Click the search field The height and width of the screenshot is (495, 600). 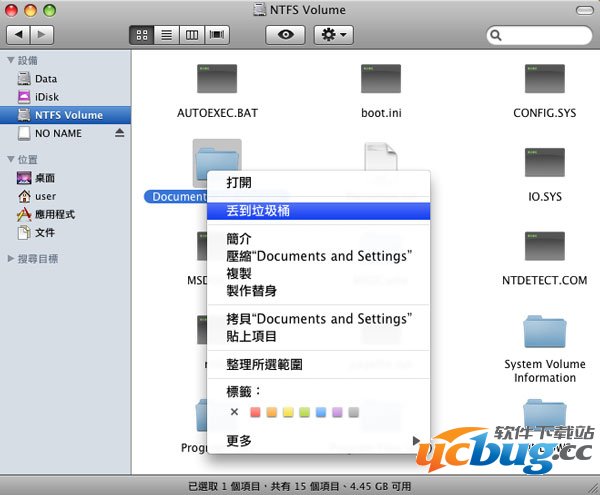[x=540, y=35]
